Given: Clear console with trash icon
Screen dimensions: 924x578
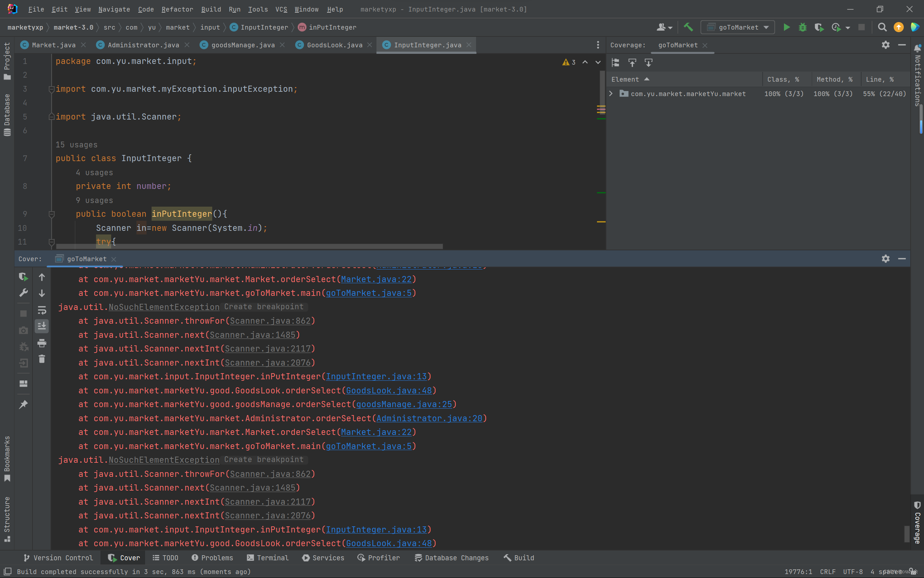Looking at the screenshot, I should pos(42,359).
